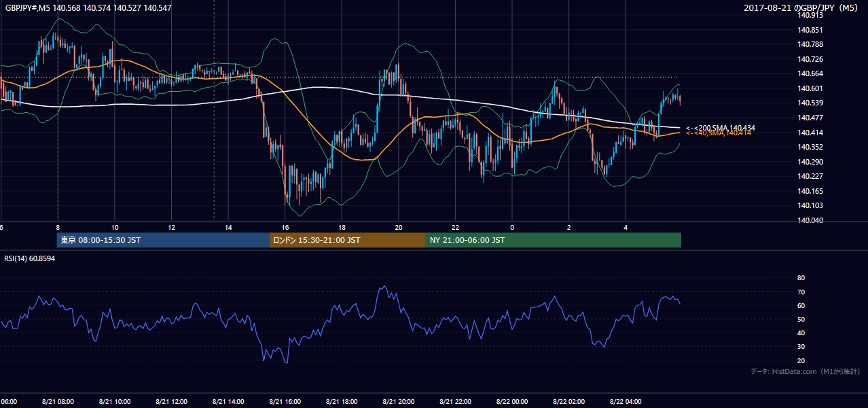The width and height of the screenshot is (868, 408).
Task: Click bottom time label 8/22 00:00
Action: [x=512, y=402]
